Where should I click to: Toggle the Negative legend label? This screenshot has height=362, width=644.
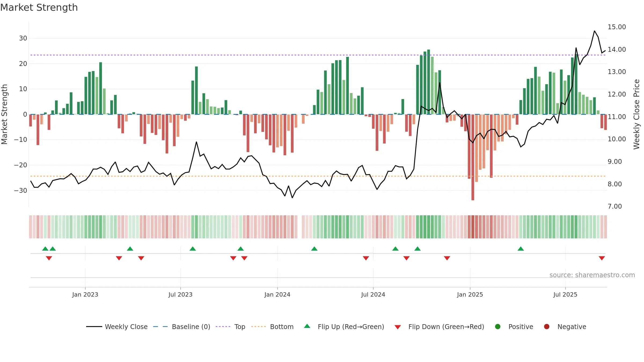coord(572,327)
